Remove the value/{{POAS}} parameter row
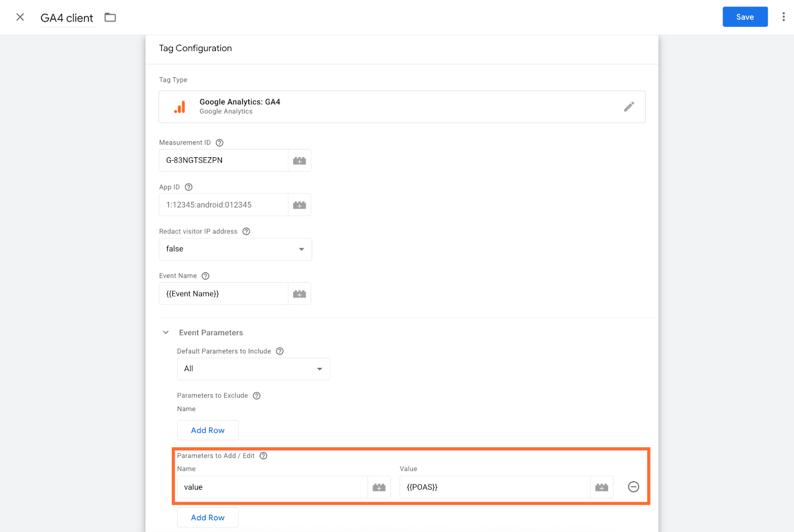 [x=633, y=487]
